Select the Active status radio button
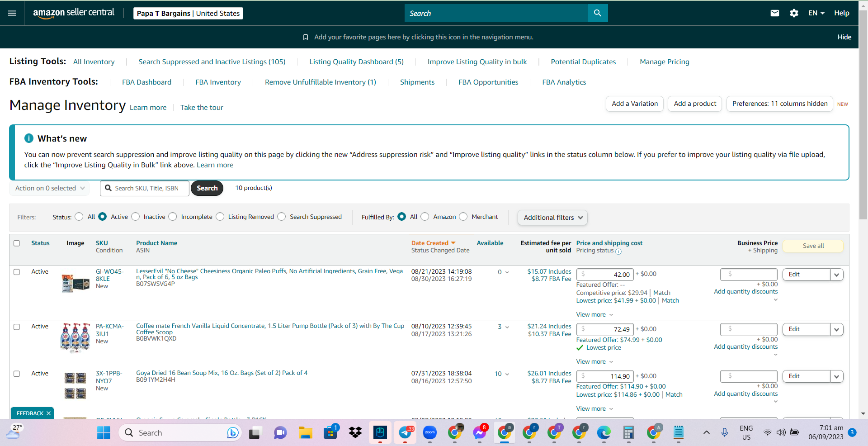 pos(103,217)
